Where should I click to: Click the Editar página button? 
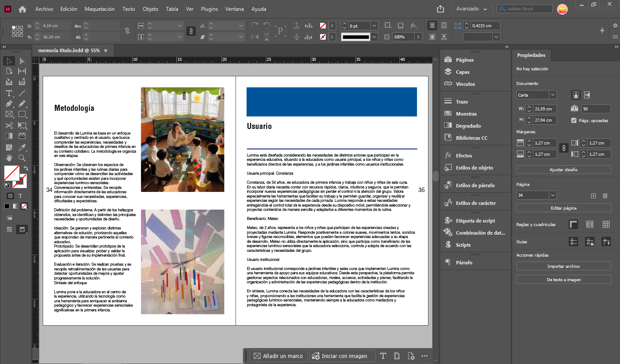[563, 208]
